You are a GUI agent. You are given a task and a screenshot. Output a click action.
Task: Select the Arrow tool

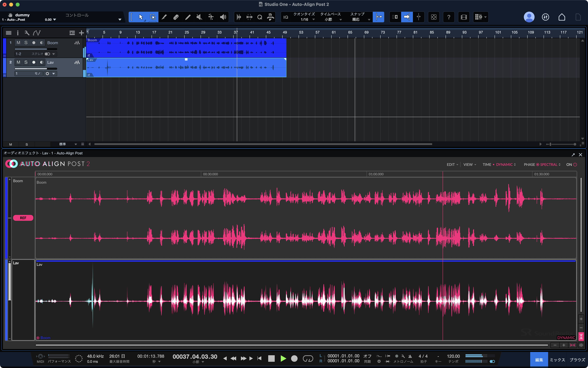(x=141, y=17)
